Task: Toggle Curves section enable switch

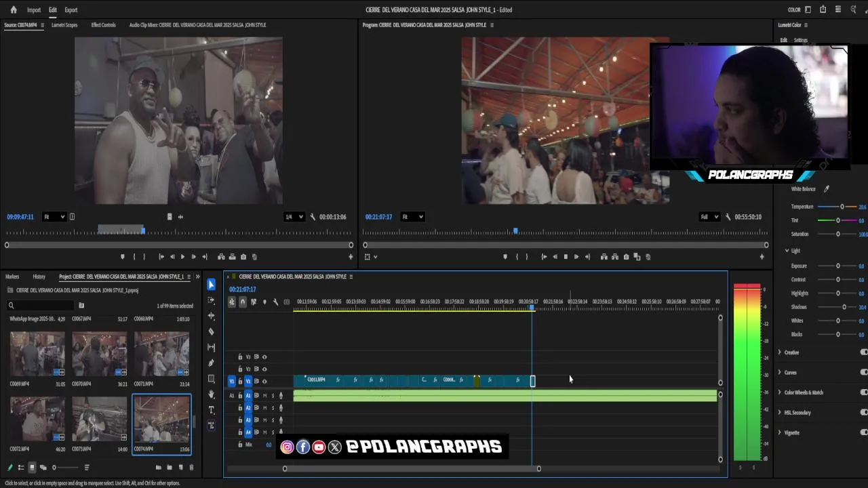Action: point(864,372)
